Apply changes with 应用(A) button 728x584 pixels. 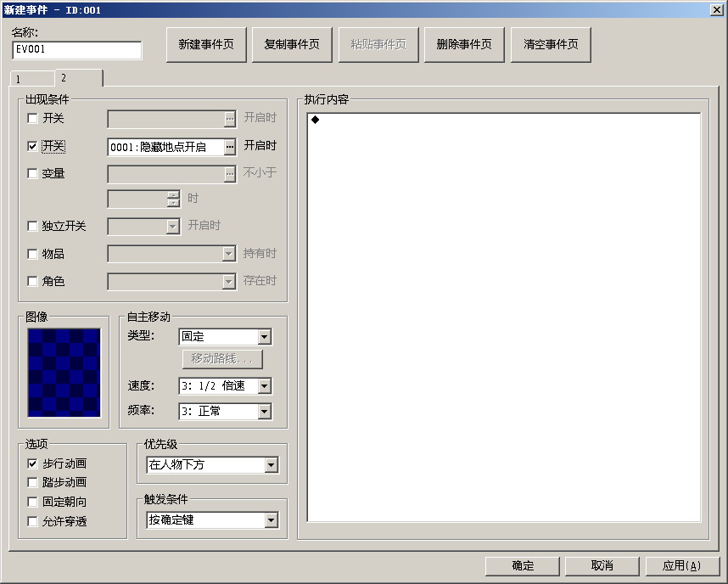[681, 566]
